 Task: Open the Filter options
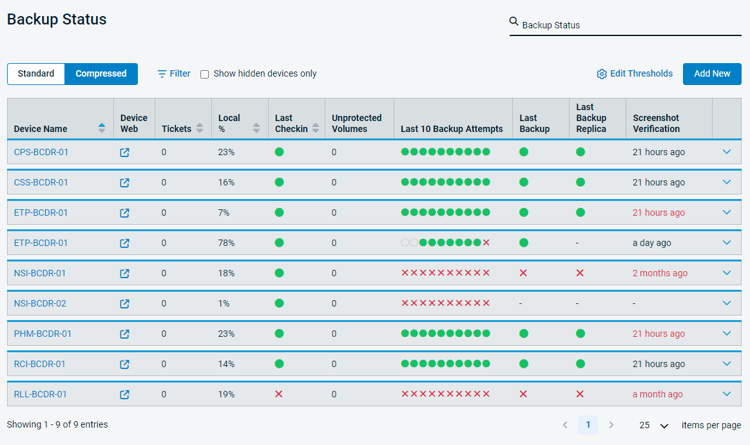click(x=174, y=74)
